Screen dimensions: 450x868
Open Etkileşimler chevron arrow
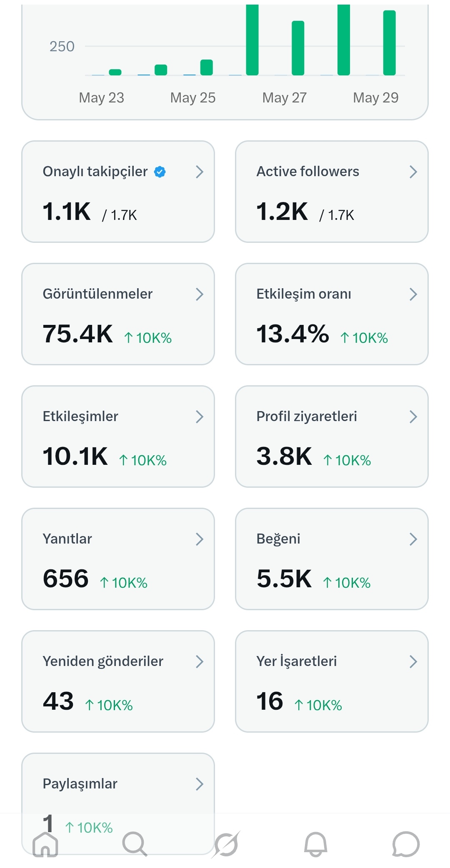pos(200,417)
